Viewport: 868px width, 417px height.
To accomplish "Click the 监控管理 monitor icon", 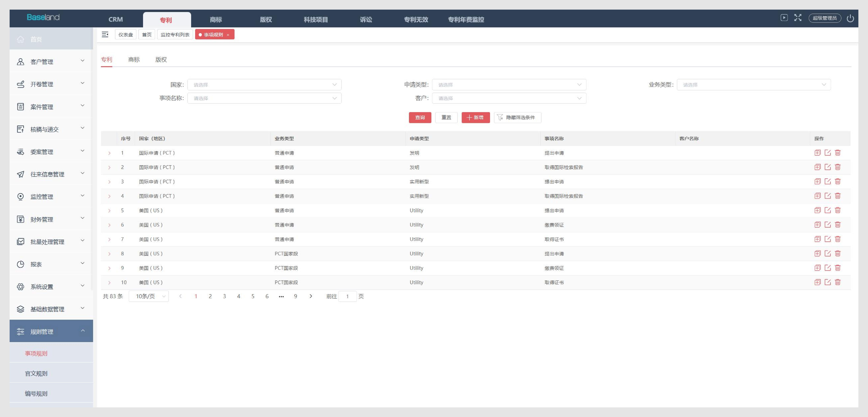I will click(x=21, y=197).
